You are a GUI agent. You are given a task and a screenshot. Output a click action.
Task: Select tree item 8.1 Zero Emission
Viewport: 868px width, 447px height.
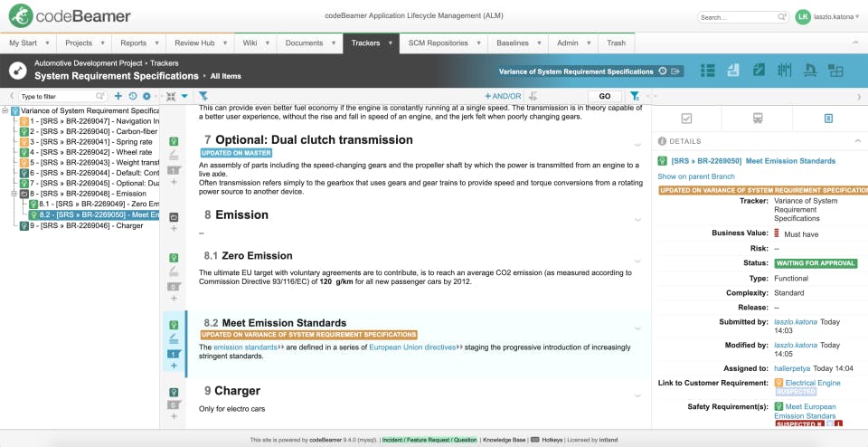coord(95,204)
